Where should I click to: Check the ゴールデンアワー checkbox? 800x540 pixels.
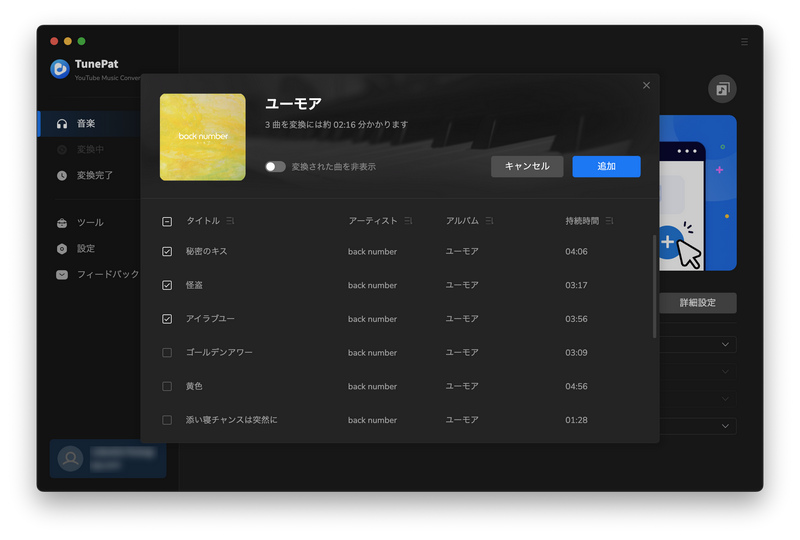pyautogui.click(x=167, y=353)
